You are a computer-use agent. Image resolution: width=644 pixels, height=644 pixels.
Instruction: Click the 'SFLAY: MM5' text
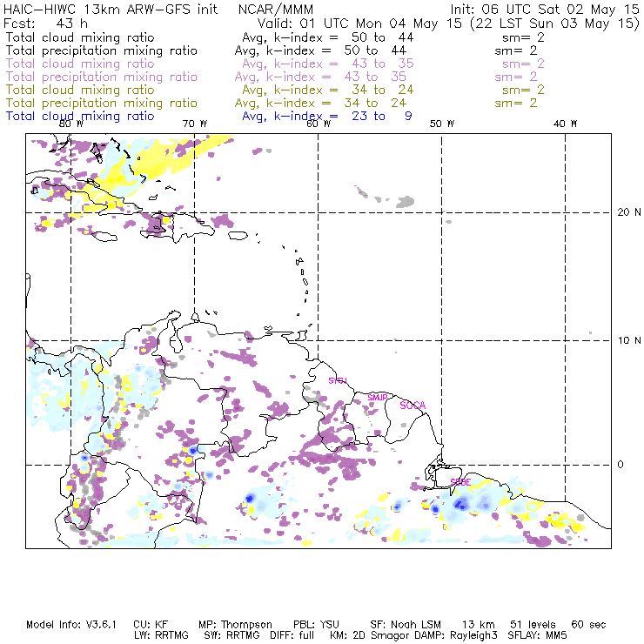(x=537, y=635)
